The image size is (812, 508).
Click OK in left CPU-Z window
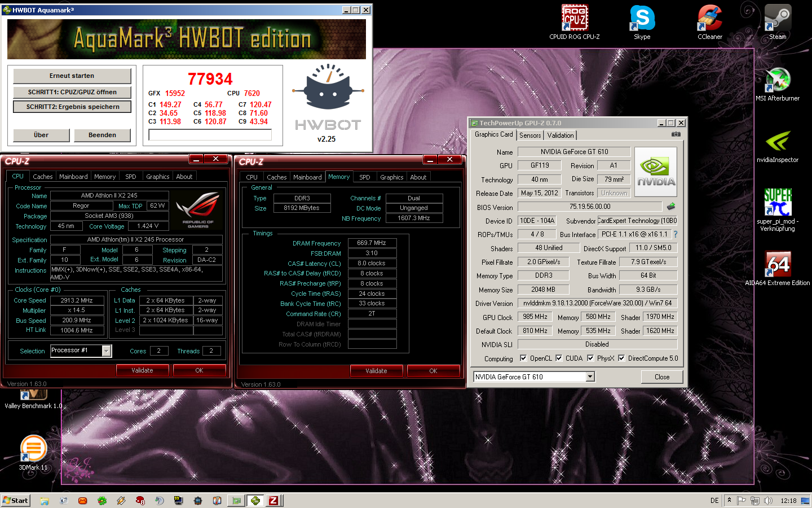[199, 370]
